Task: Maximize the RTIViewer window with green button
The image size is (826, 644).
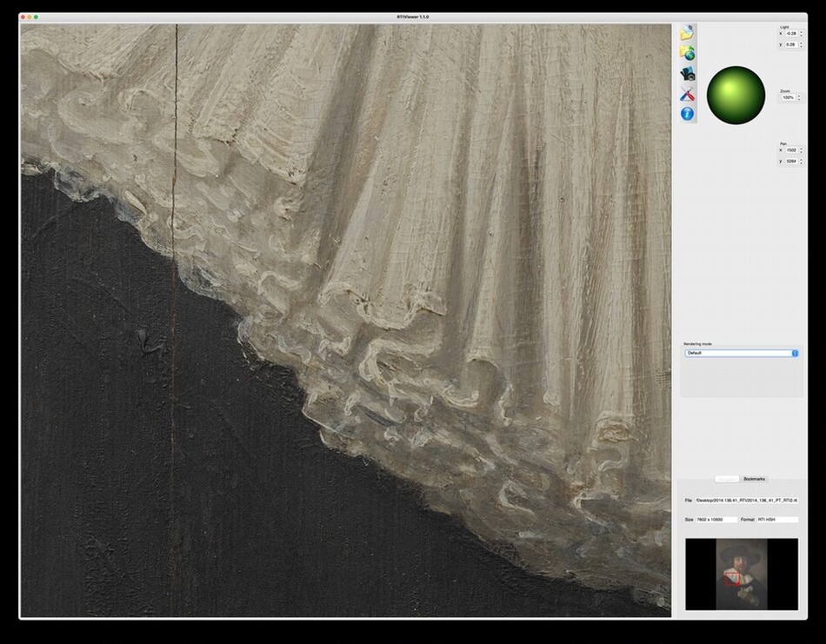Action: point(36,17)
